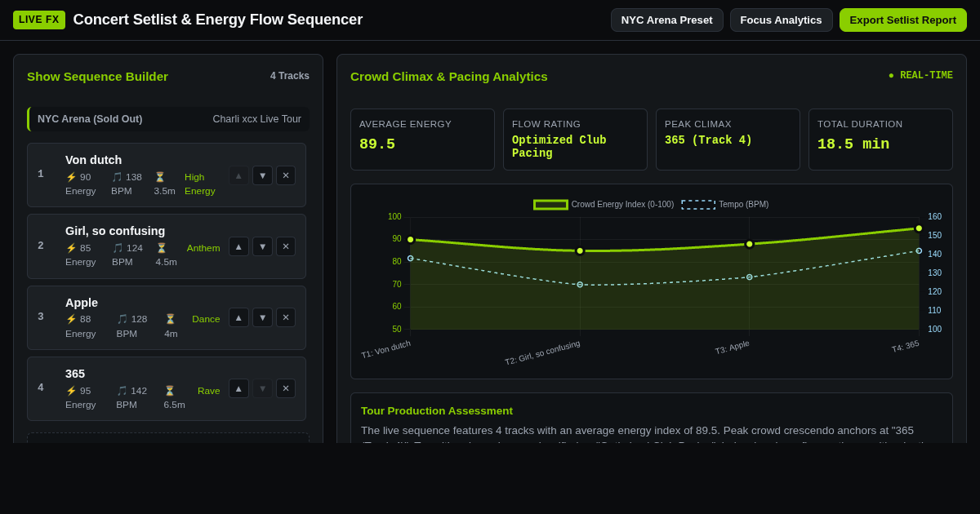Move Apple track up
Image resolution: width=980 pixels, height=514 pixels.
pos(238,317)
